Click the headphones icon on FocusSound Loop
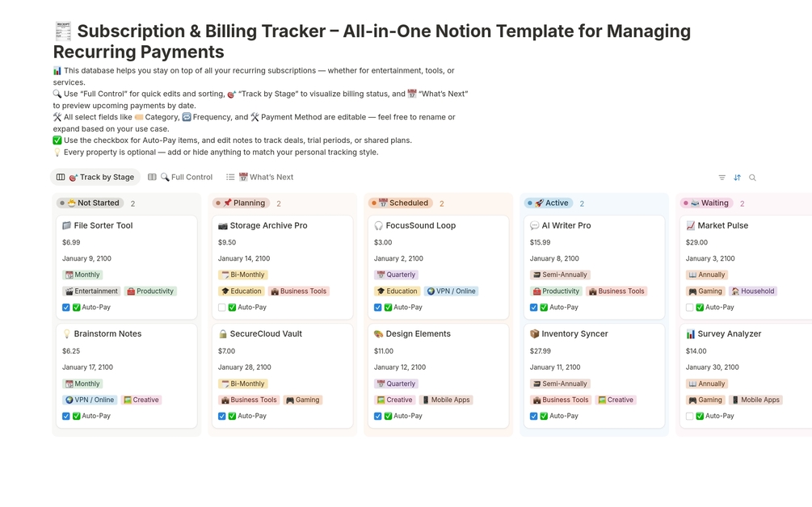 point(378,226)
